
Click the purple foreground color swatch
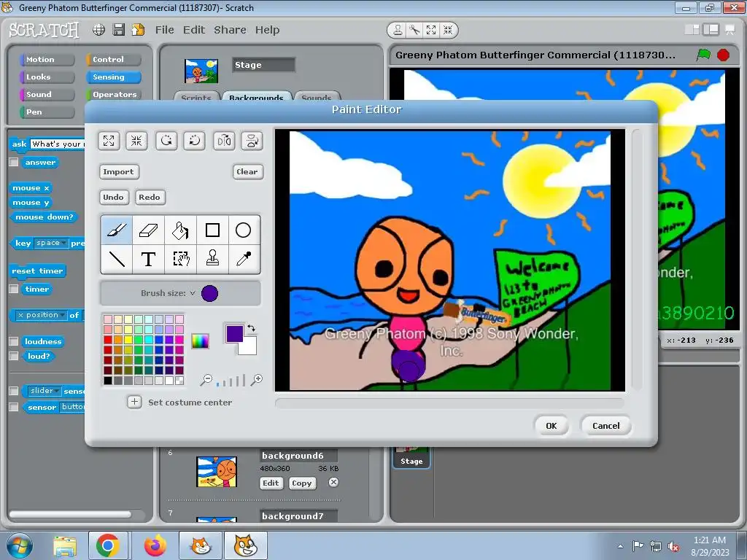(234, 334)
